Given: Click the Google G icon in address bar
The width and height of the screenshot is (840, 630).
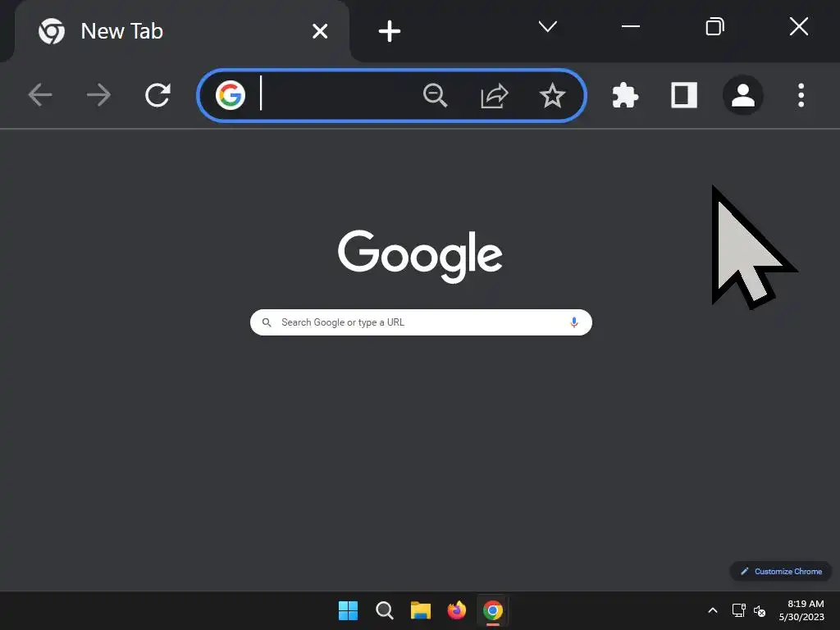Looking at the screenshot, I should point(231,95).
